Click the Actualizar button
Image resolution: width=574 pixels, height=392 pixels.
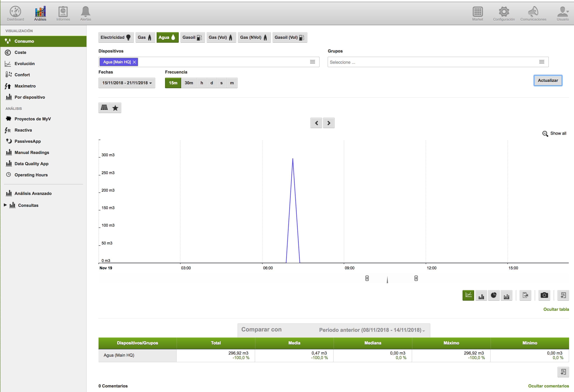click(x=548, y=80)
